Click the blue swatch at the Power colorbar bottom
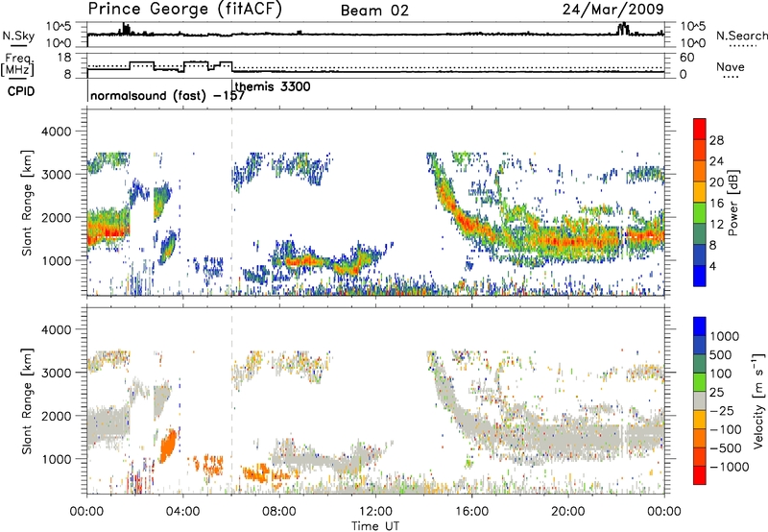The image size is (768, 532). (700, 276)
